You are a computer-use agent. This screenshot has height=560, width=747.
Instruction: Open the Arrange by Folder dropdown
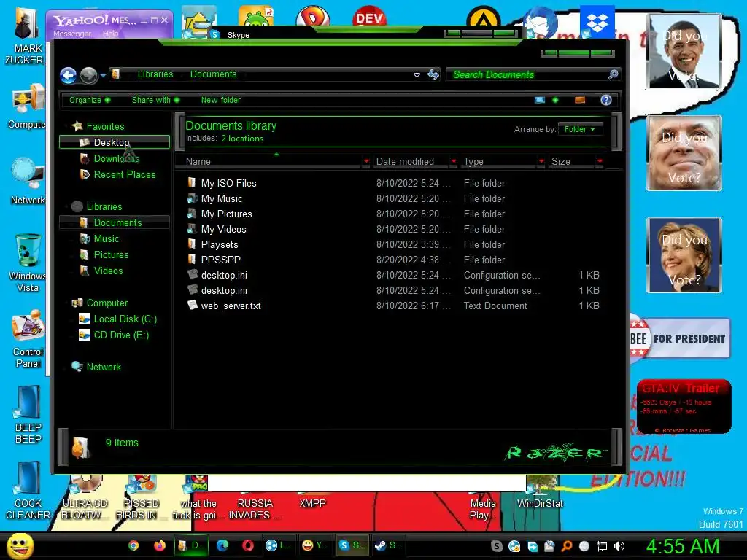coord(580,129)
